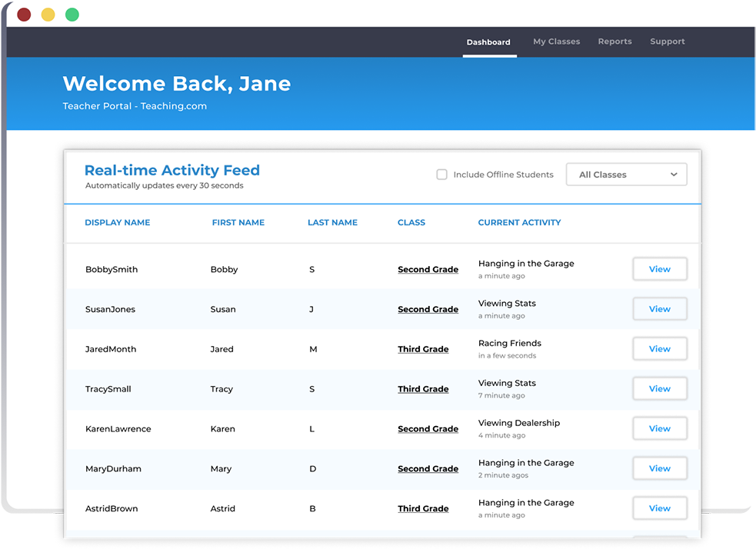
Task: Open View for KarenLawrence
Action: [x=659, y=429]
